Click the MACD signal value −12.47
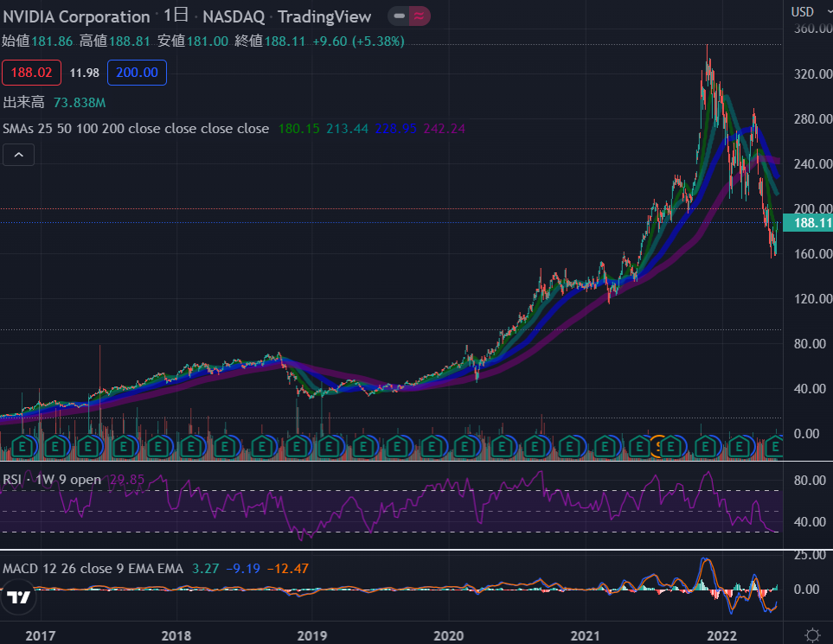The height and width of the screenshot is (644, 833). (288, 569)
